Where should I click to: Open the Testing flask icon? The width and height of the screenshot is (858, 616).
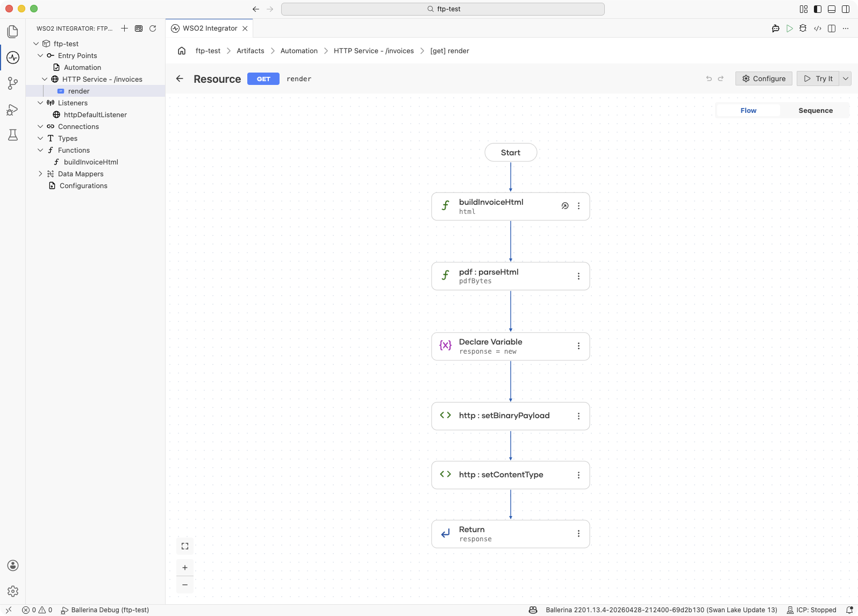pos(13,135)
